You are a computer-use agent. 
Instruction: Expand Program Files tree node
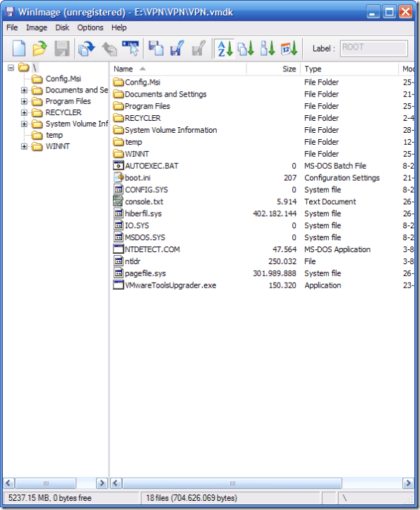(x=24, y=102)
